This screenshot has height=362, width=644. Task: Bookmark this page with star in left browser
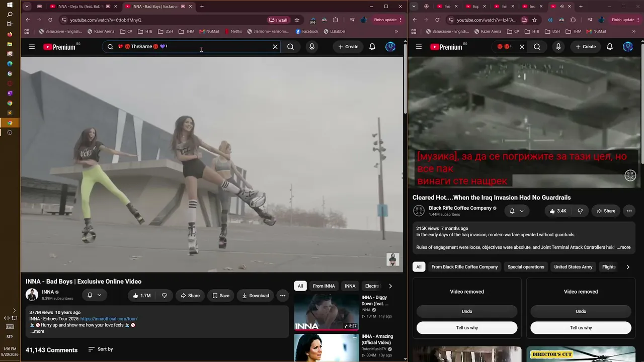click(297, 20)
